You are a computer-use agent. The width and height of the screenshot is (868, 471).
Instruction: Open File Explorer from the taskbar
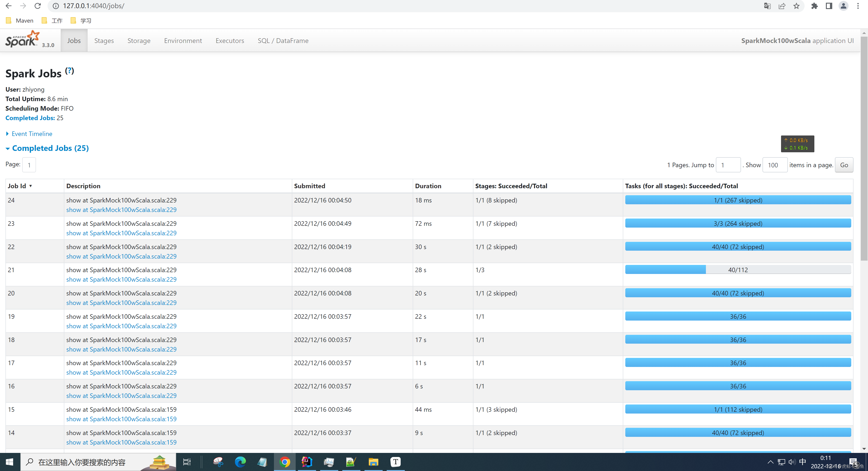(373, 462)
